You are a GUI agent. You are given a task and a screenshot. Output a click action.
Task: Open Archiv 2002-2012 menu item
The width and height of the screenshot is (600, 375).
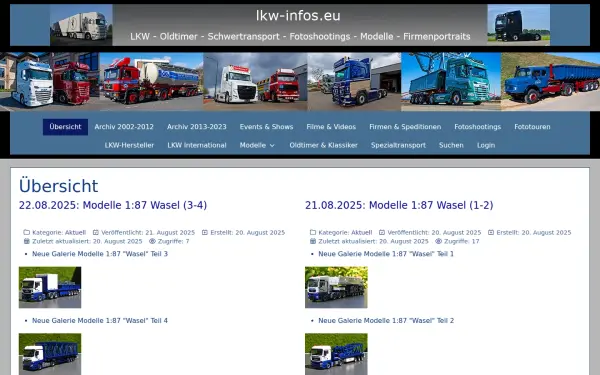124,127
